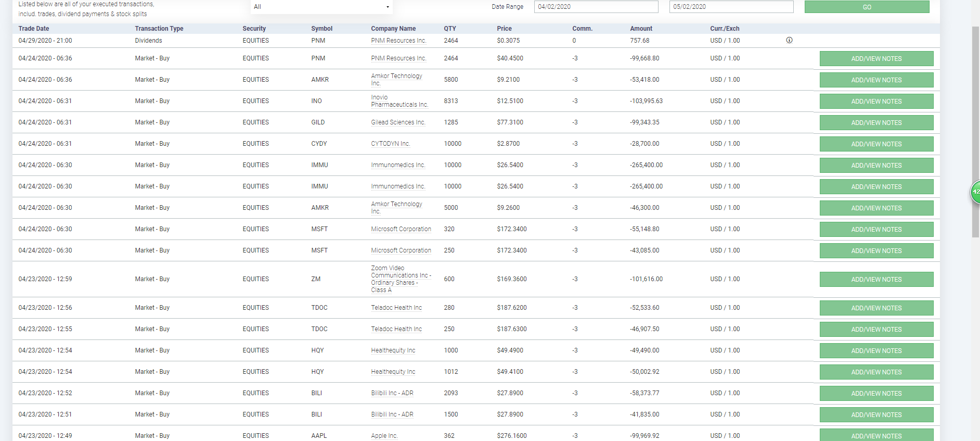Screen dimensions: 980x441
Task: Open Zoom Video Communications company link
Action: pos(401,279)
